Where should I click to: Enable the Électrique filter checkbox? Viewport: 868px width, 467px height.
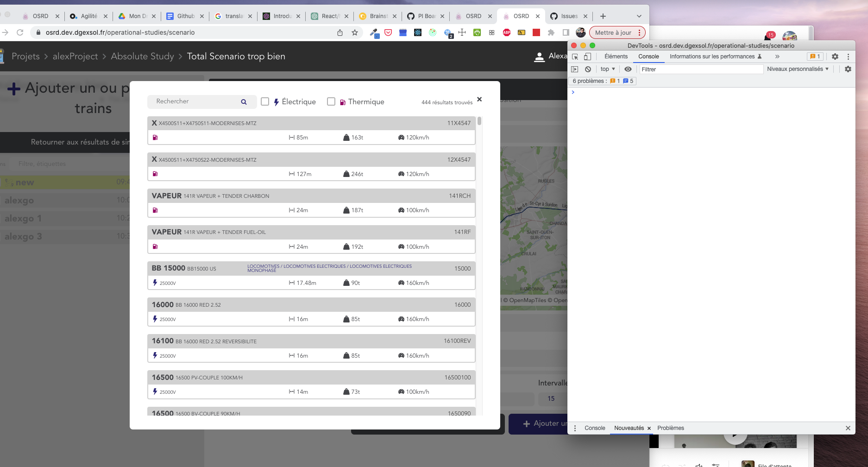click(x=265, y=101)
